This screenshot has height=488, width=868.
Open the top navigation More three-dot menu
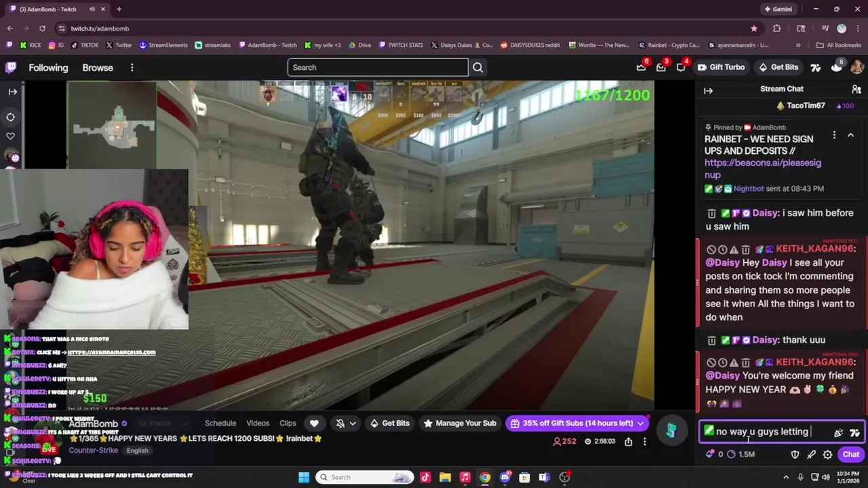132,68
